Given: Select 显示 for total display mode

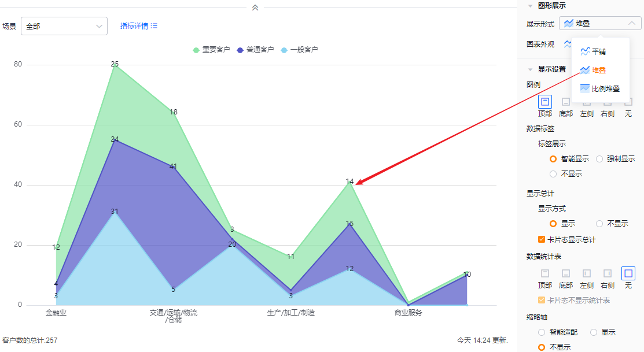Looking at the screenshot, I should (553, 224).
